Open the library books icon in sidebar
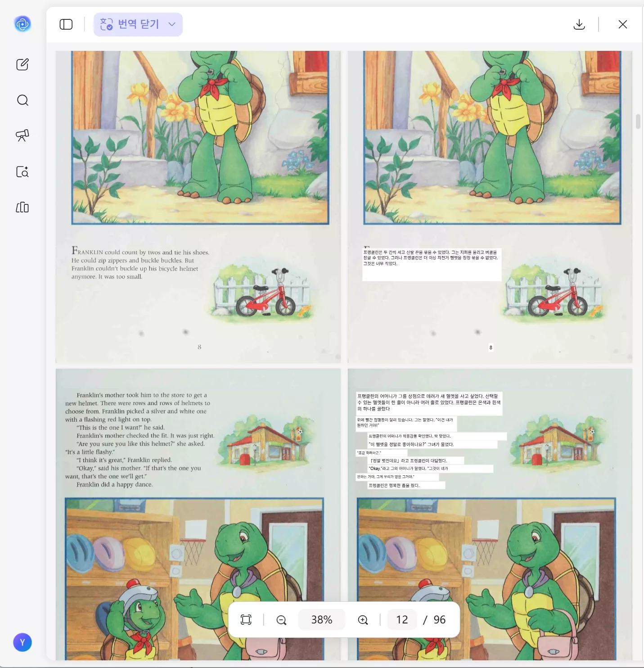This screenshot has height=668, width=644. (x=23, y=207)
